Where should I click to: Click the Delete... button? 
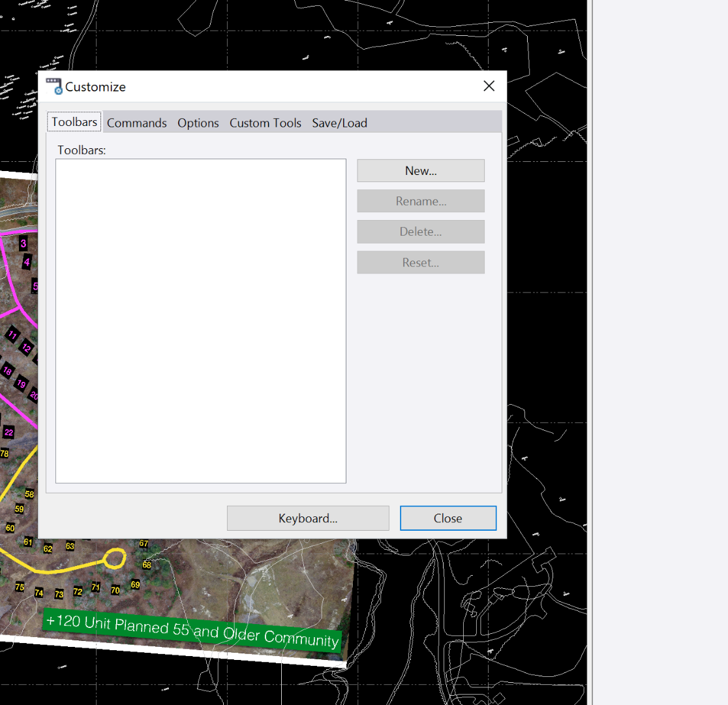pos(421,232)
